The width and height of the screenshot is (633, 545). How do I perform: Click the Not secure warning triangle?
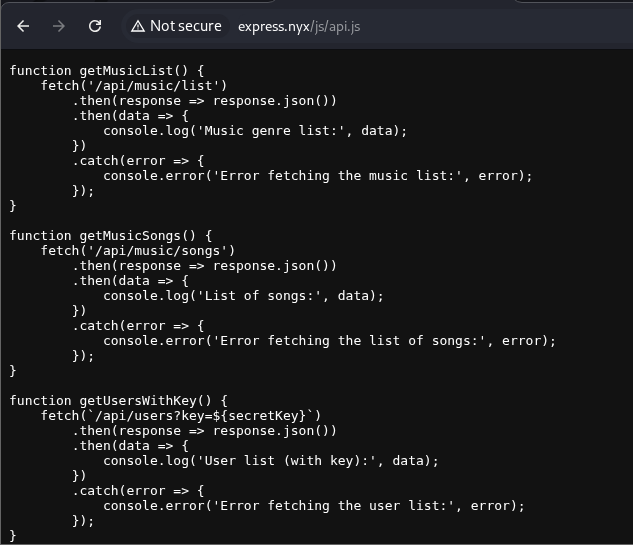tap(138, 26)
